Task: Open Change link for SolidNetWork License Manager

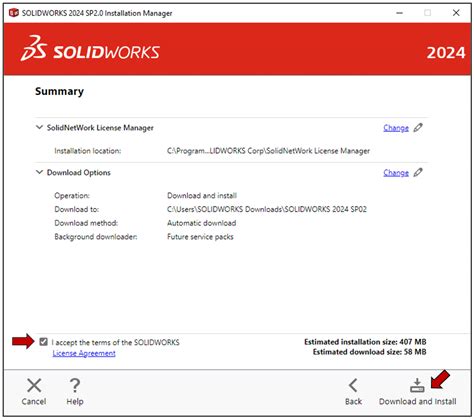Action: pos(396,128)
